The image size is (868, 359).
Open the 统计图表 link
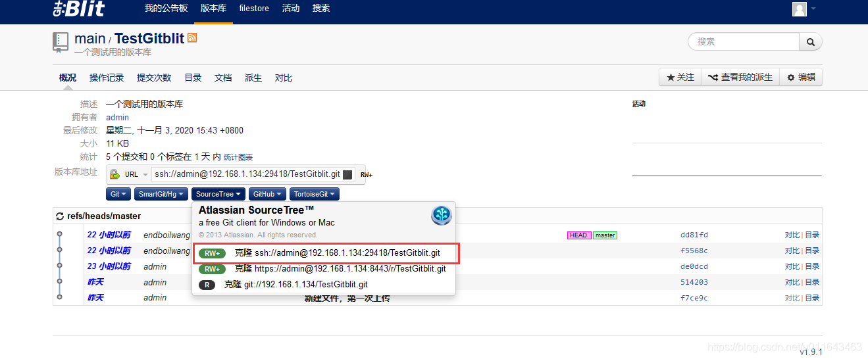click(238, 157)
